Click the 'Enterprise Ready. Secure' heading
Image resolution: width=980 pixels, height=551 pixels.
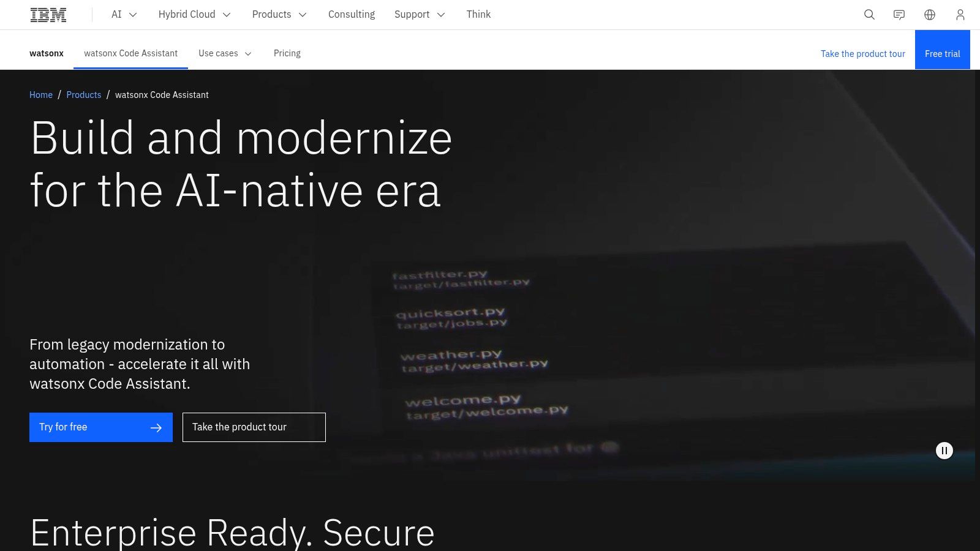click(x=232, y=533)
